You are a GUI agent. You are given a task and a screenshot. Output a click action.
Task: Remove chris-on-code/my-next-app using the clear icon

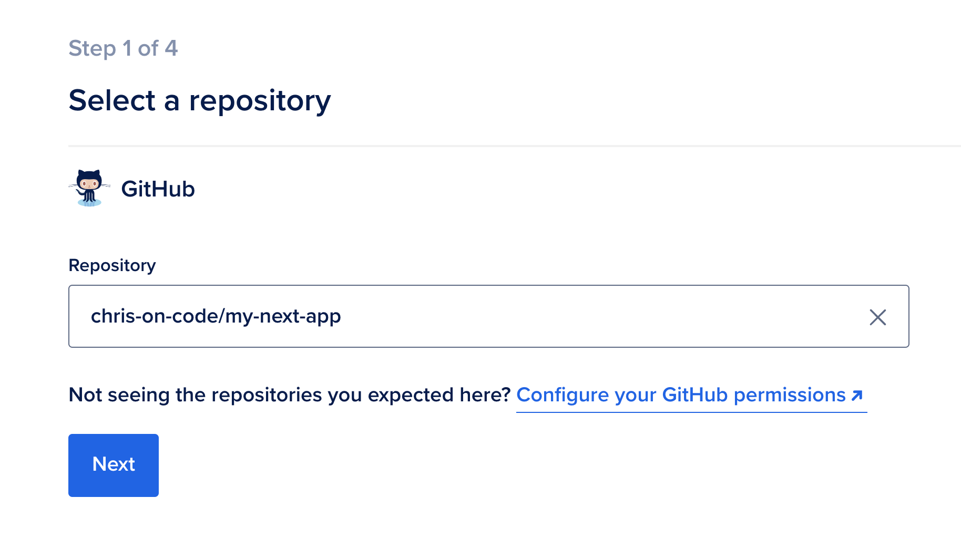877,317
